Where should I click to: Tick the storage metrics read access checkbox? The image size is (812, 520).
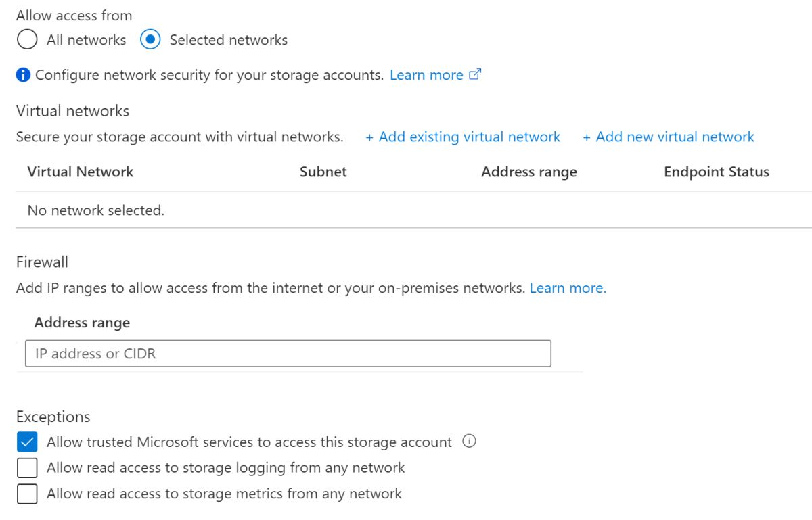(27, 494)
